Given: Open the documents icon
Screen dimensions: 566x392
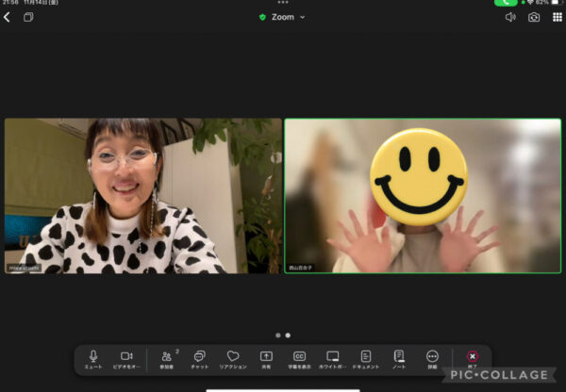Looking at the screenshot, I should tap(366, 357).
